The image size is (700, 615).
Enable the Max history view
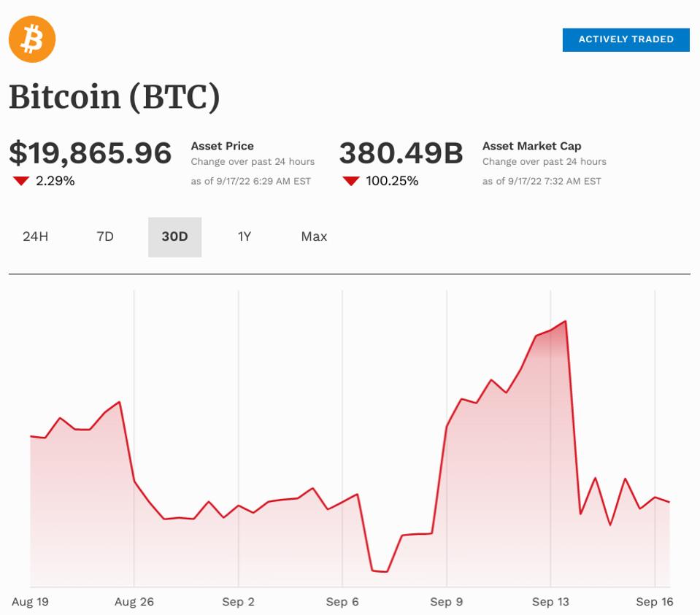click(x=314, y=236)
